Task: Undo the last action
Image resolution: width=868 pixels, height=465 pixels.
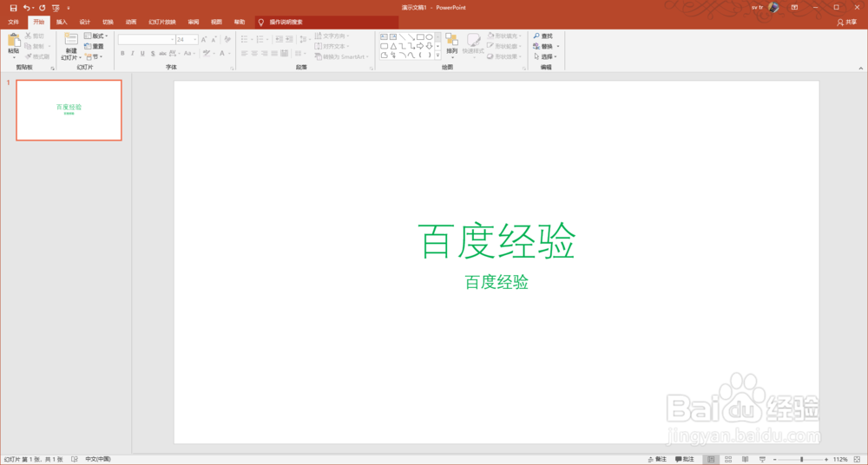Action: click(26, 8)
